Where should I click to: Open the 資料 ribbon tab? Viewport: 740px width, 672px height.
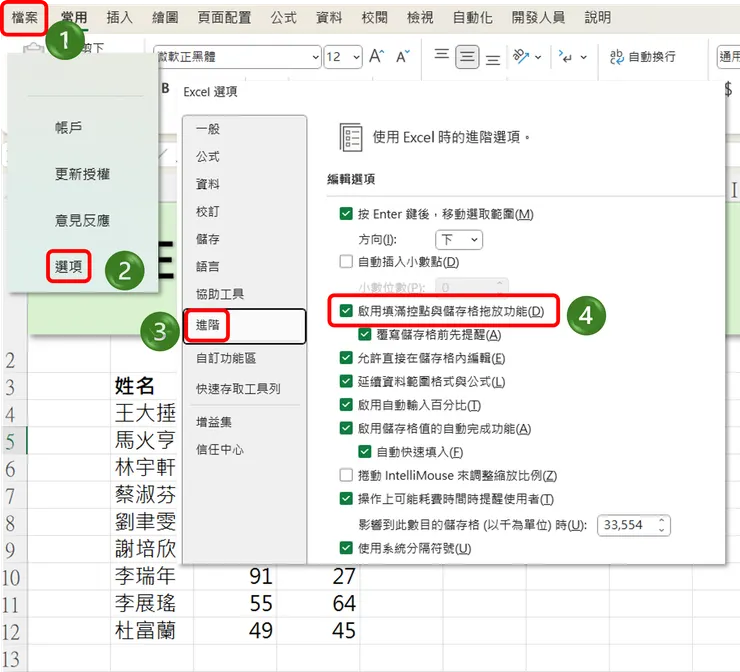pos(329,18)
